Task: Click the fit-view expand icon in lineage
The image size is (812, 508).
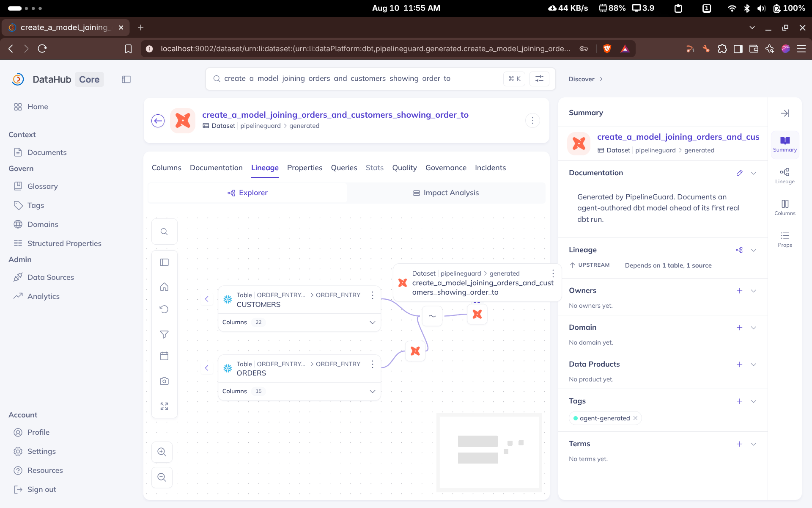Action: pyautogui.click(x=164, y=406)
